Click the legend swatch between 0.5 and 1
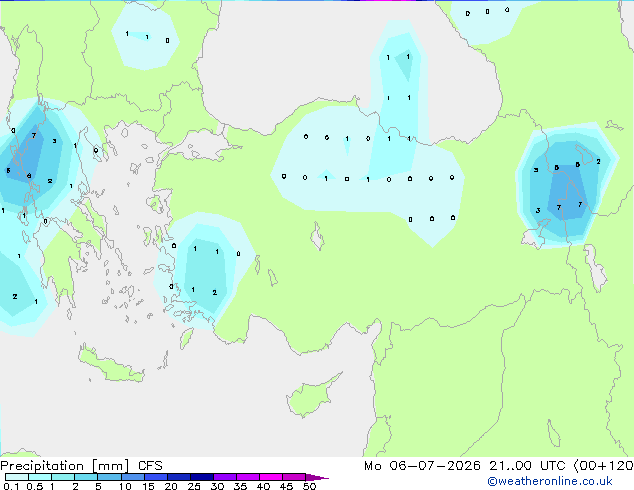This screenshot has height=490, width=634. click(40, 477)
